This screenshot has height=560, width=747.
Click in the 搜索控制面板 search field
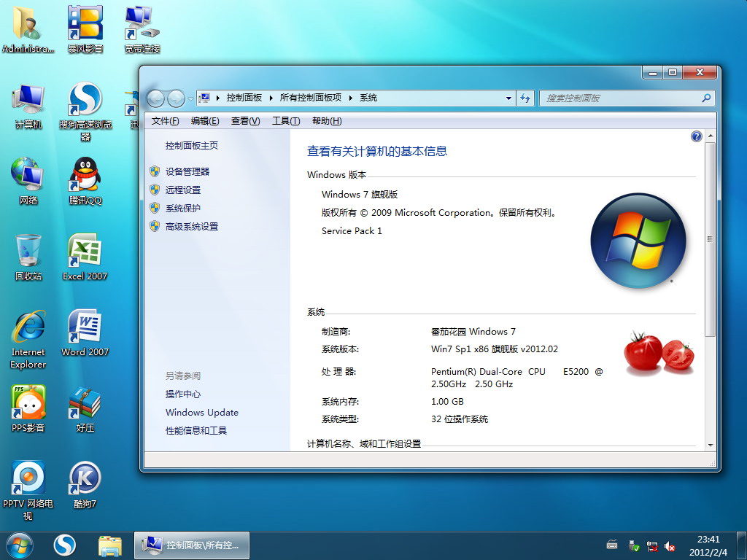point(620,98)
